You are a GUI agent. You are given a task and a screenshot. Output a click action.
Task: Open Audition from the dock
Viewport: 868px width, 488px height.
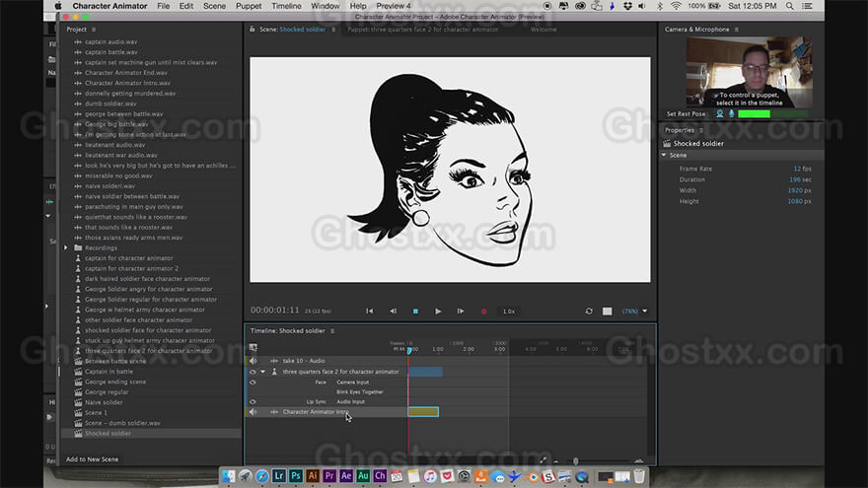tap(363, 475)
